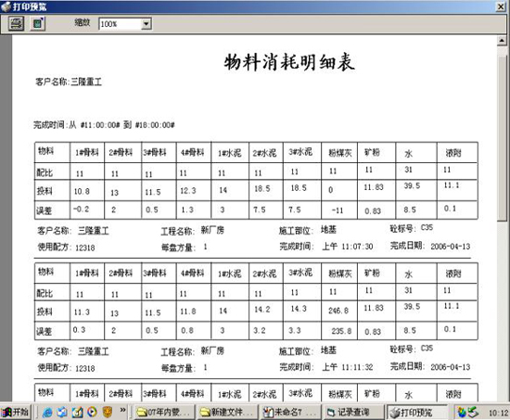Click the colorful system tray icon

pyautogui.click(x=462, y=413)
